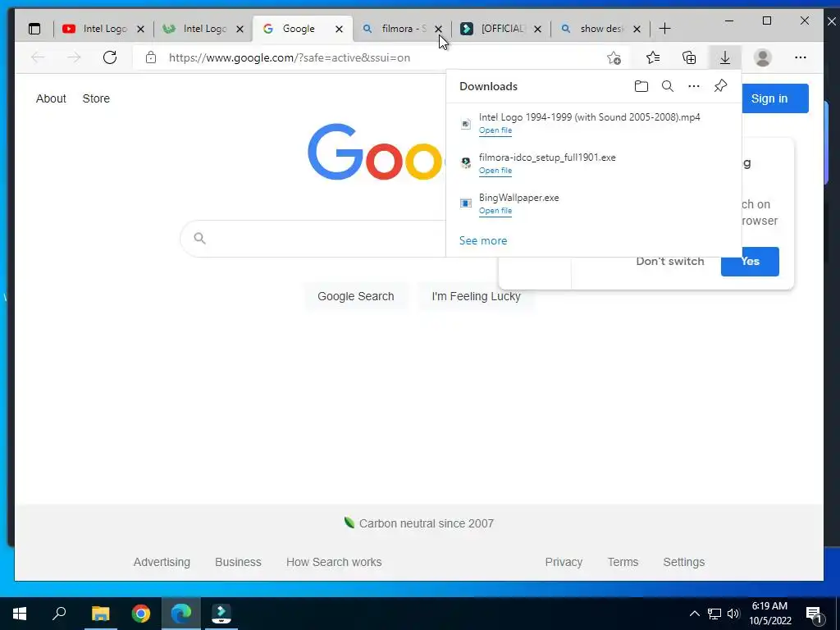Screen dimensions: 840x630
Task: Open more options in Downloads panel
Action: [694, 86]
